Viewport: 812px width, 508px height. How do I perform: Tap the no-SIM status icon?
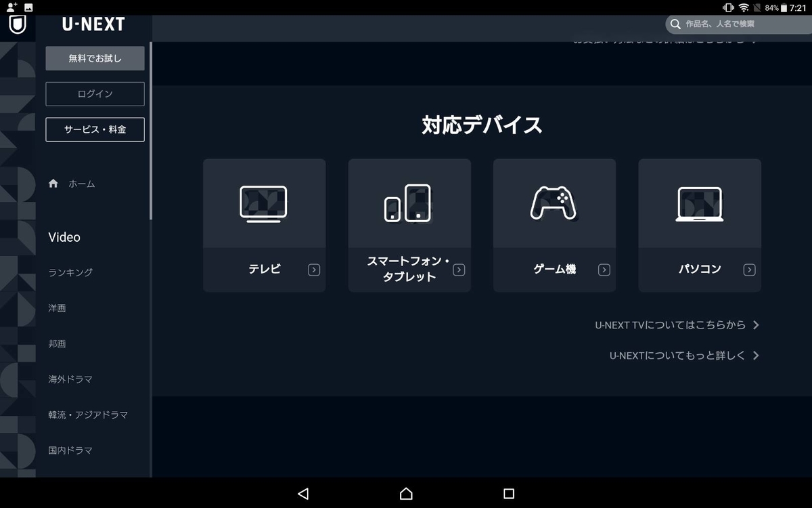(758, 7)
